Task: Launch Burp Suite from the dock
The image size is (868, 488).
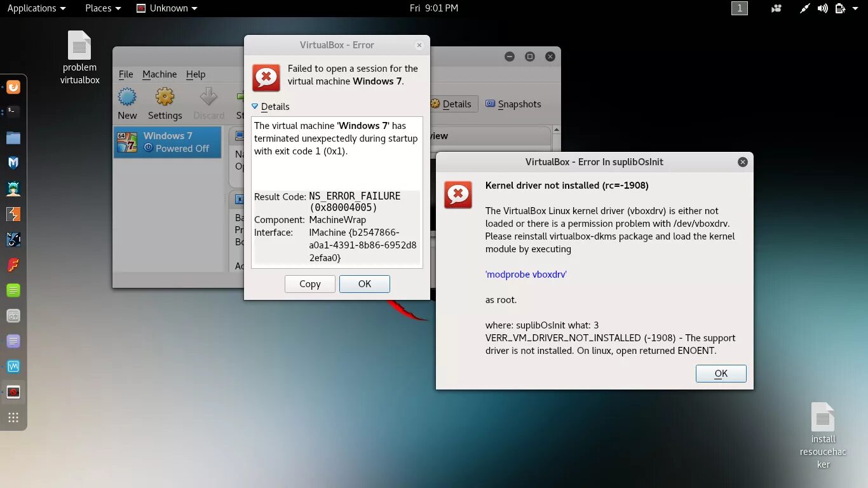Action: (x=13, y=214)
